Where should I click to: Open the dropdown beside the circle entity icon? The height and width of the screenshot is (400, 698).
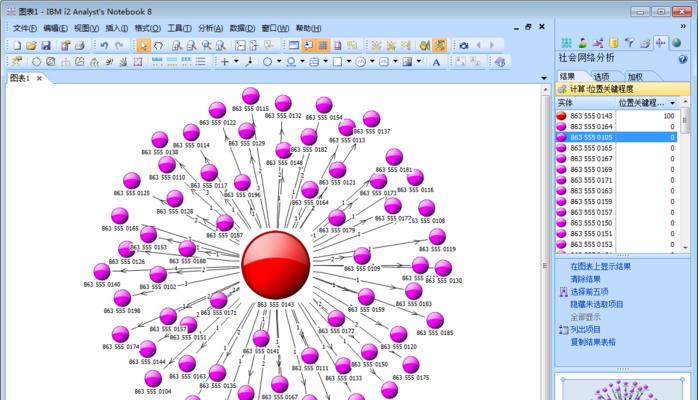pyautogui.click(x=279, y=62)
